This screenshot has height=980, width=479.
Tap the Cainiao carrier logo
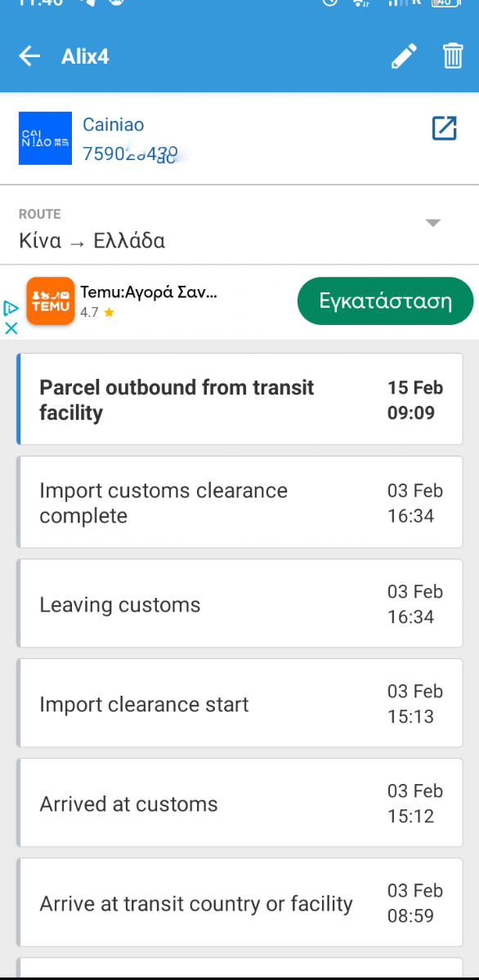click(46, 139)
